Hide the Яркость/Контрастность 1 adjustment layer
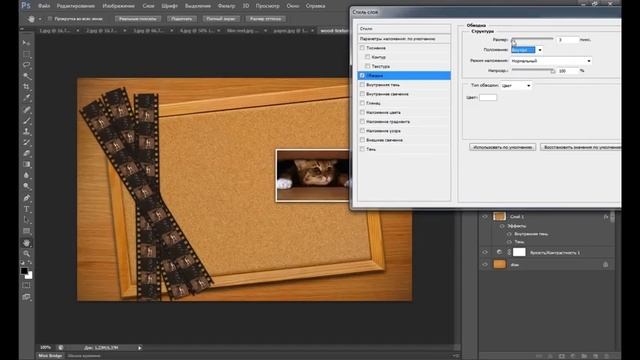The height and width of the screenshot is (360, 640). point(485,253)
